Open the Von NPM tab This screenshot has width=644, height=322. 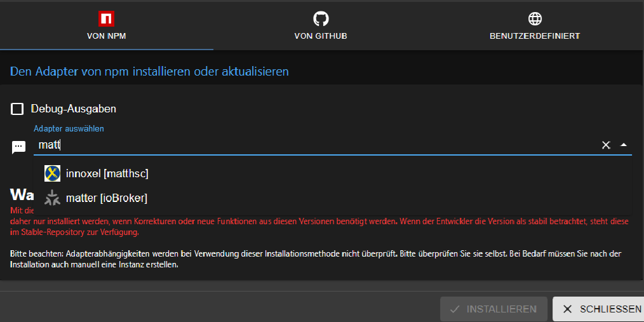click(x=106, y=25)
